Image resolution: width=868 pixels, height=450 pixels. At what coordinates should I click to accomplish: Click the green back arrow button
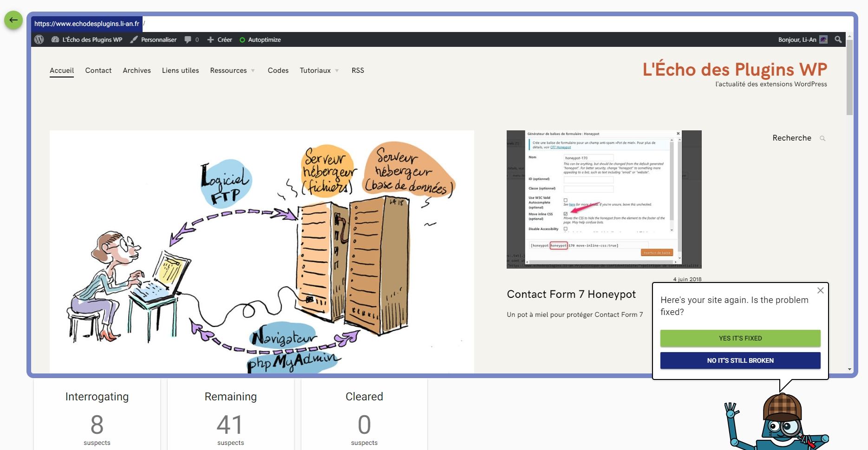coord(13,20)
